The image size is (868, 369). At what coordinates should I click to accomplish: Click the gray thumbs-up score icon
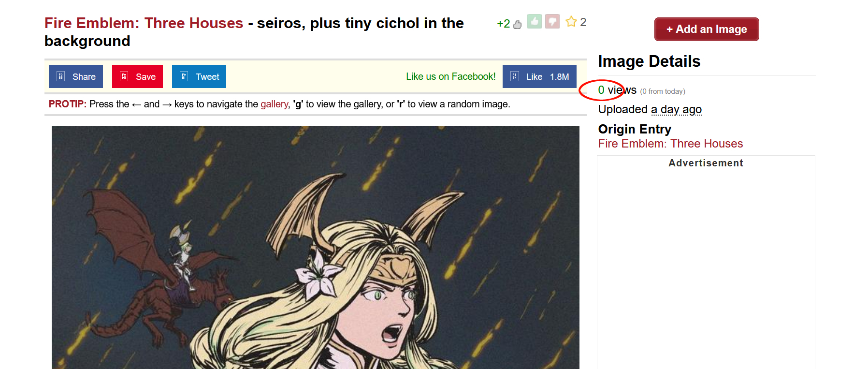pos(517,24)
